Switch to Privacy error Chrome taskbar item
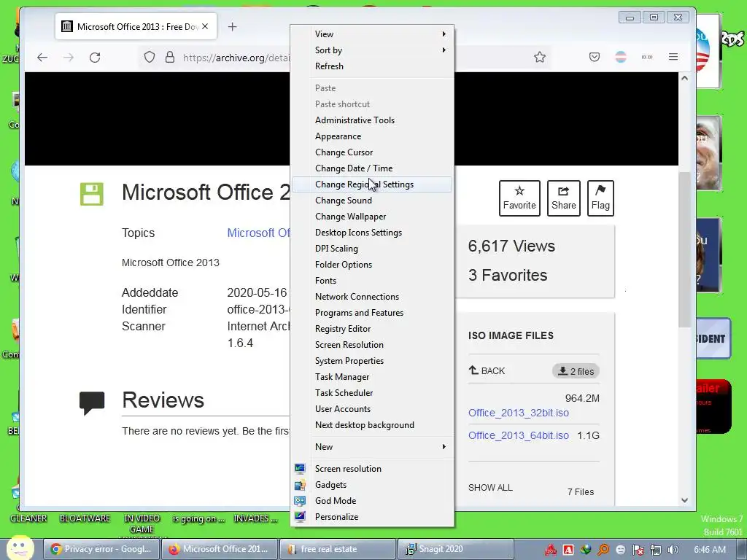The width and height of the screenshot is (747, 560). (x=101, y=549)
